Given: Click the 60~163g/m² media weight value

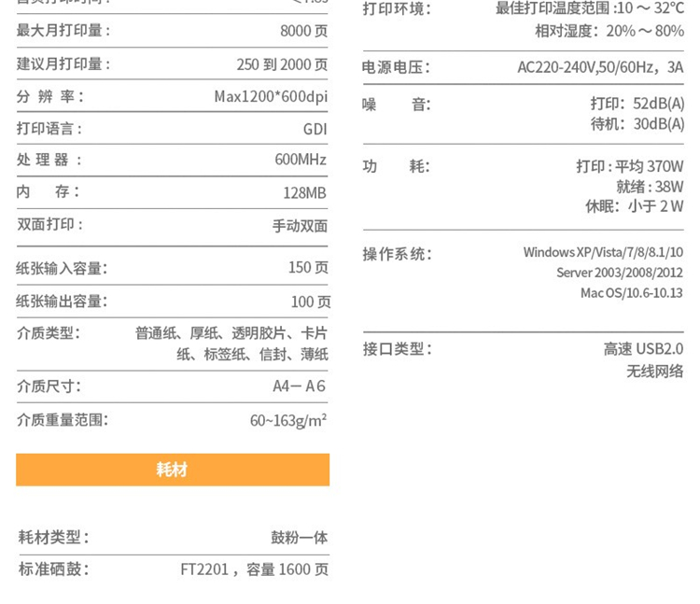Looking at the screenshot, I should [287, 421].
